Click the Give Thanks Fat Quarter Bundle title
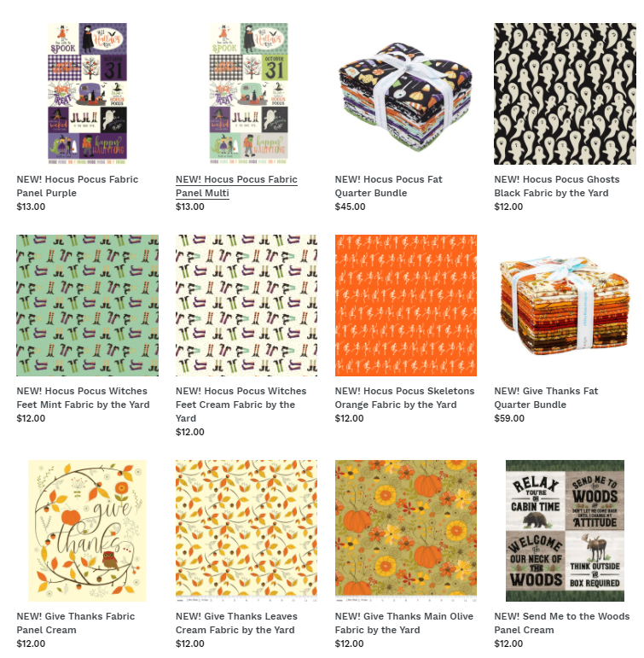Screen dimensions: 644x658 click(x=546, y=398)
